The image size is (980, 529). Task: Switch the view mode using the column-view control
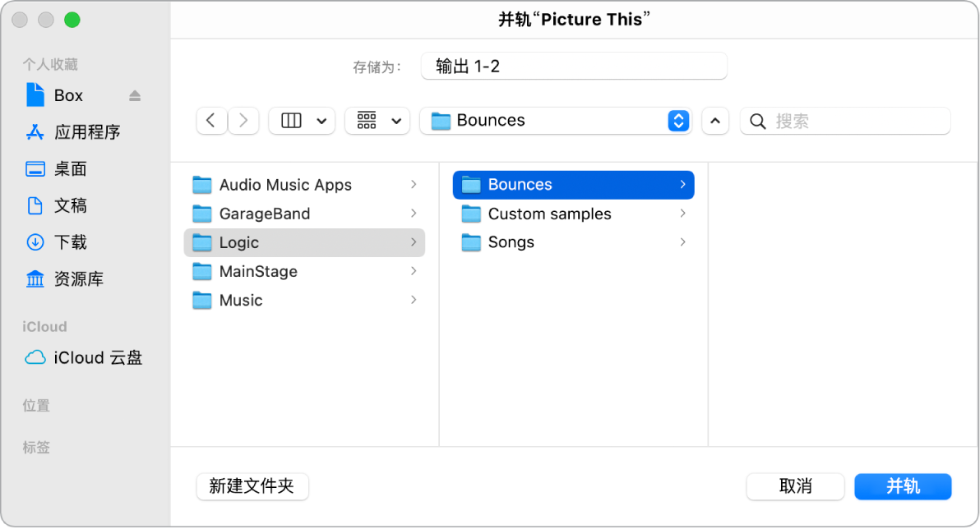click(302, 121)
